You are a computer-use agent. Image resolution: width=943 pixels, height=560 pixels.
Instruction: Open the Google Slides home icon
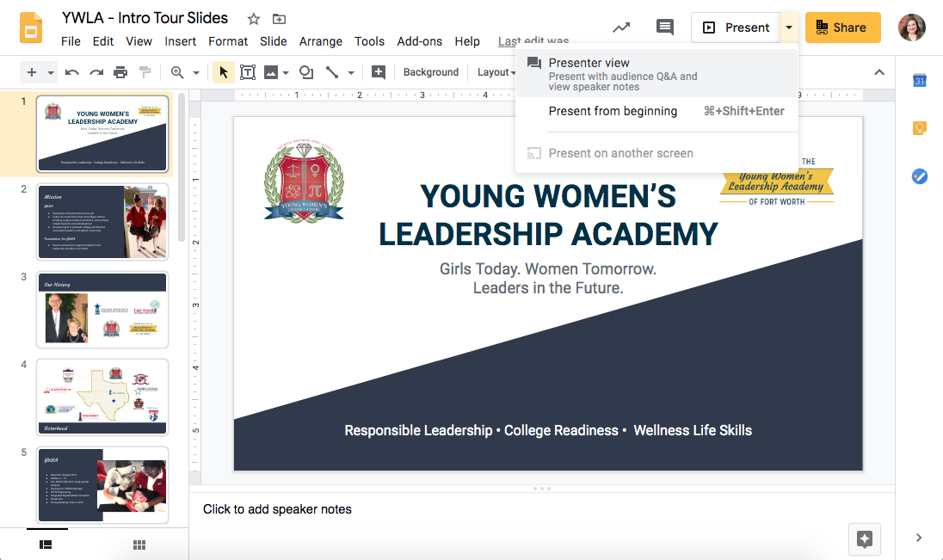pos(31,28)
